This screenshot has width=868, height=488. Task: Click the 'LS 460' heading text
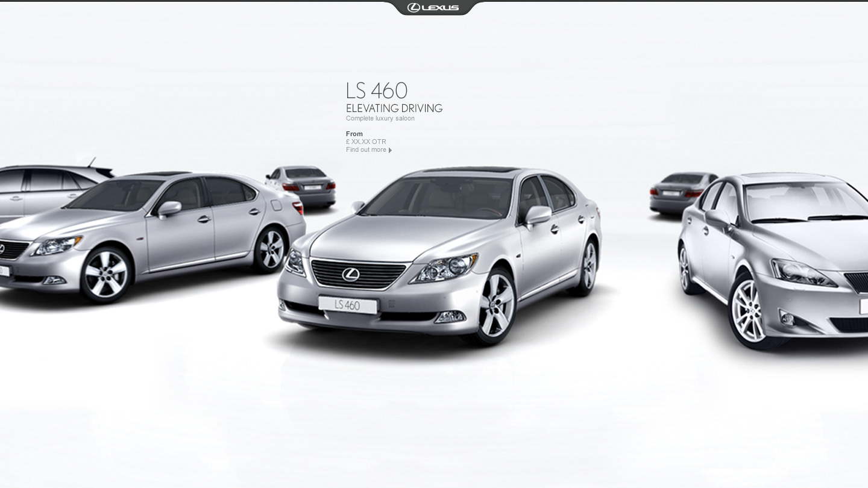[x=377, y=91]
